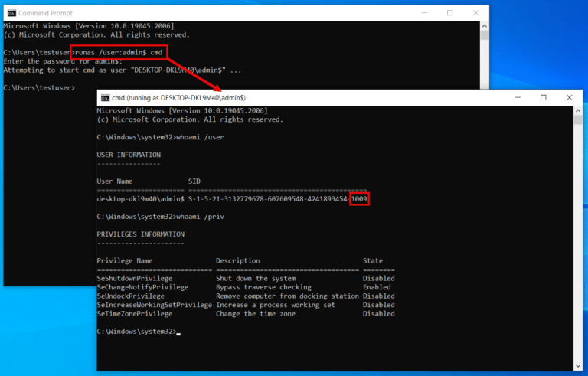
Task: Click the 'State' column header
Action: [x=373, y=261]
